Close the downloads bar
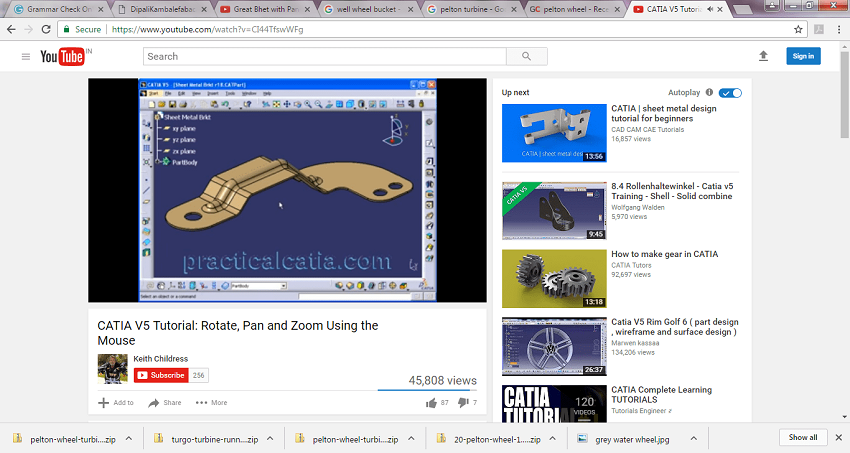Image resolution: width=850 pixels, height=453 pixels. pyautogui.click(x=839, y=437)
